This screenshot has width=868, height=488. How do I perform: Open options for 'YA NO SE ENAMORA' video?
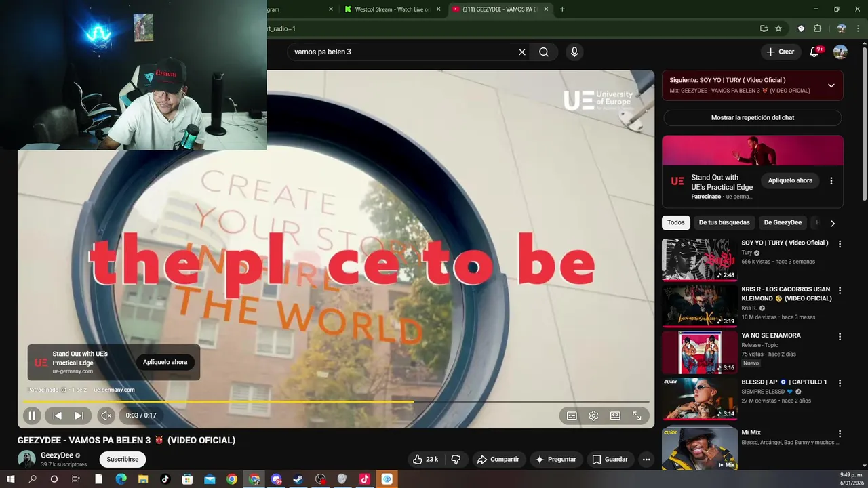pyautogui.click(x=840, y=337)
